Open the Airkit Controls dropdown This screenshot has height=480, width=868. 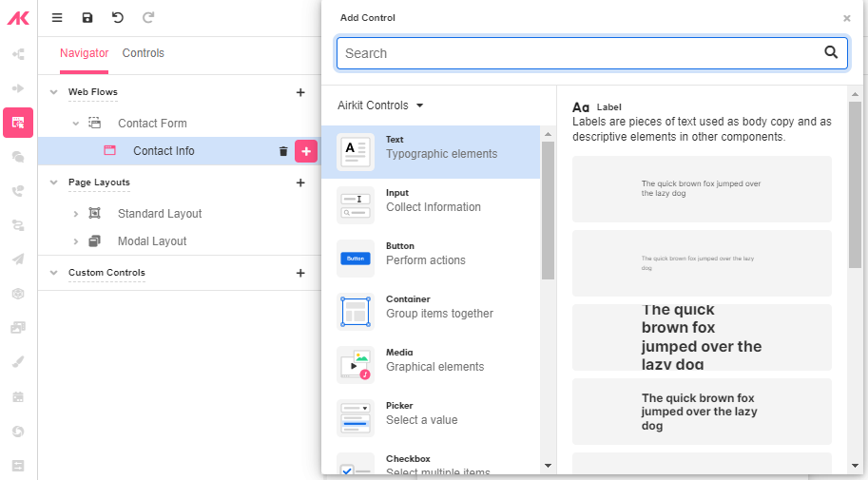point(380,106)
